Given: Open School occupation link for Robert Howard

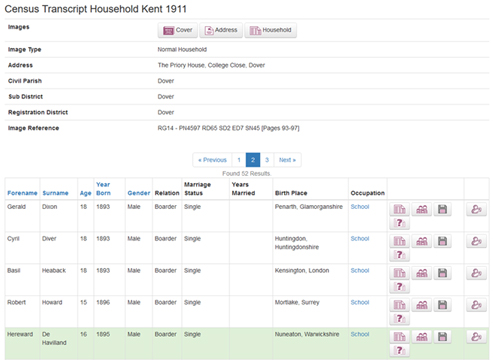Looking at the screenshot, I should point(360,302).
